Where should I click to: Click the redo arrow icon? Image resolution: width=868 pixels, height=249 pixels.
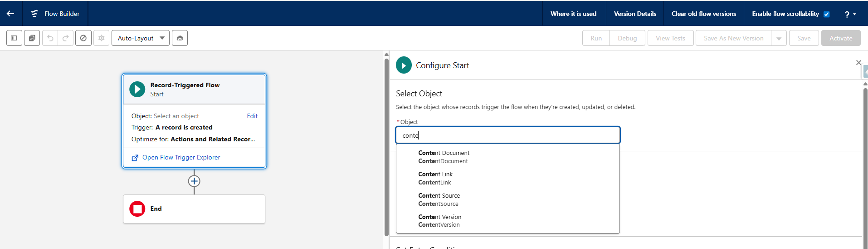click(x=66, y=38)
